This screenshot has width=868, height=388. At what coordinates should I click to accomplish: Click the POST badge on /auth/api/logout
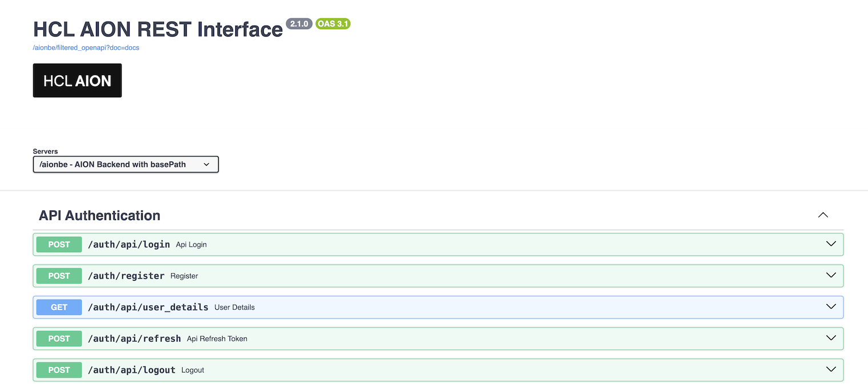(x=59, y=370)
